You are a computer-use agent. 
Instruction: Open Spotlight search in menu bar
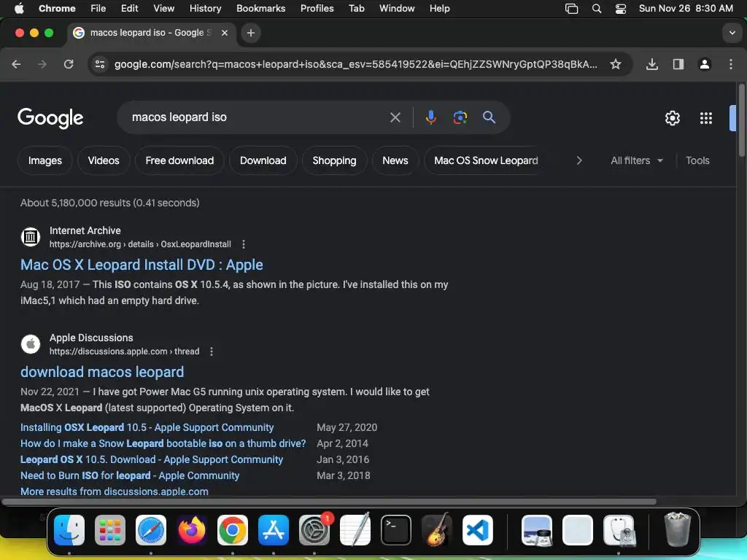pyautogui.click(x=597, y=9)
